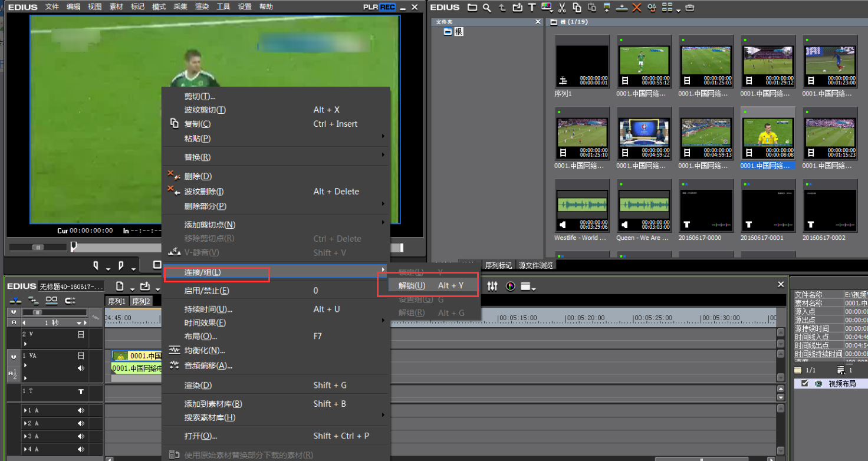Click the open project icon in timeline toolbar
Image resolution: width=868 pixels, height=461 pixels.
tap(144, 286)
